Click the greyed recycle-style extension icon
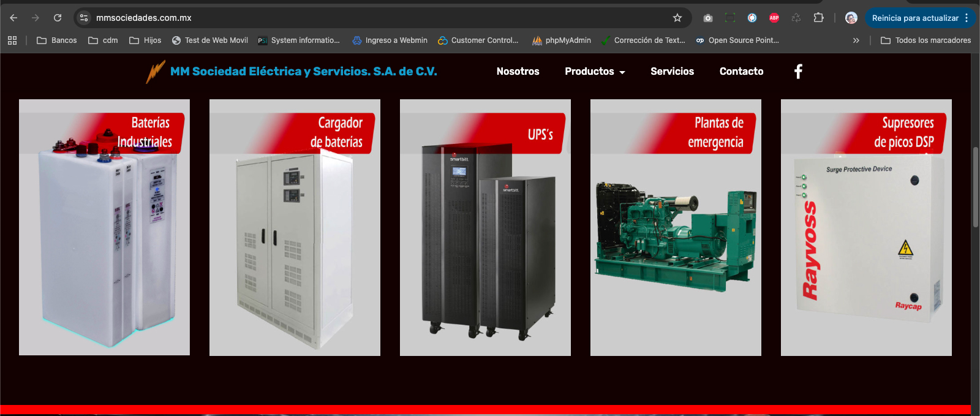Image resolution: width=980 pixels, height=416 pixels. tap(796, 18)
